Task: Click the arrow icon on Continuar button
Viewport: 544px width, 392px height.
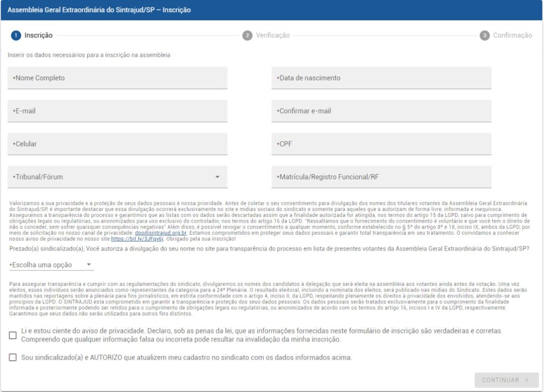Action: point(526,380)
